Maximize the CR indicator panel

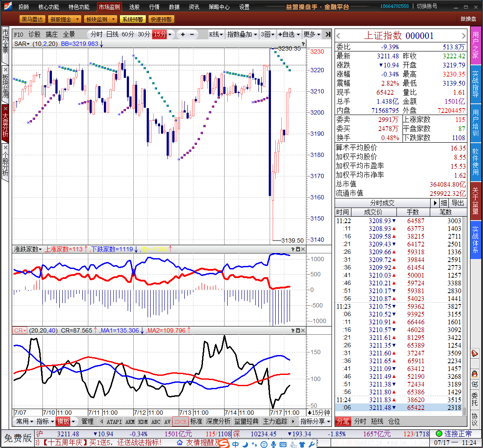298,330
